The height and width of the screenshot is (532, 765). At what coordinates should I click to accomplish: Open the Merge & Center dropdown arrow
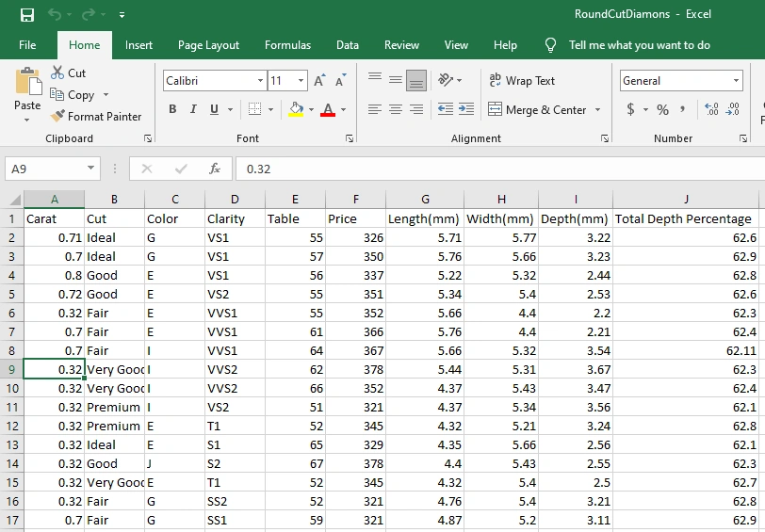click(597, 110)
